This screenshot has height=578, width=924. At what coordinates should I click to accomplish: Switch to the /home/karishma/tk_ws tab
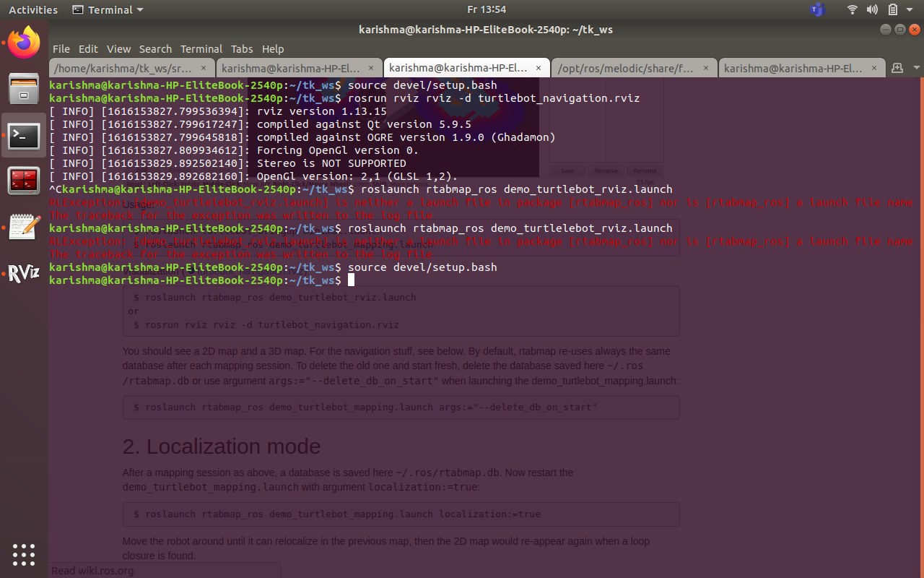coord(123,69)
